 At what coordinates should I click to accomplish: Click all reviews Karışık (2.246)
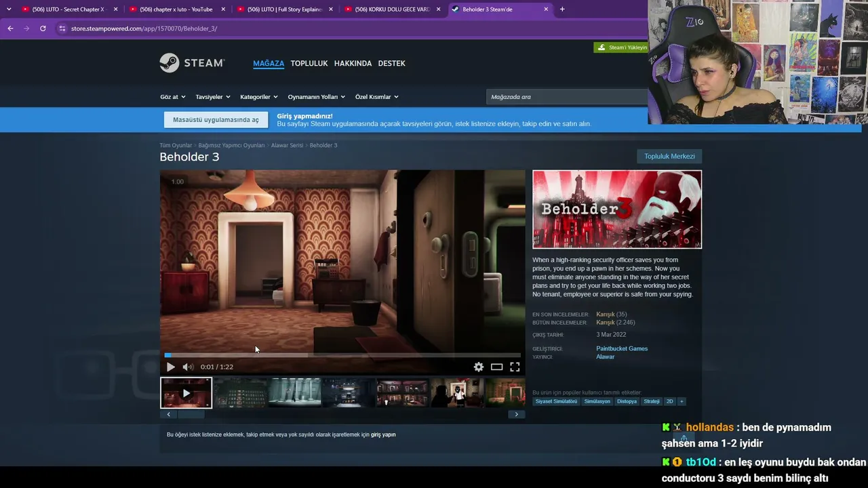pos(616,323)
